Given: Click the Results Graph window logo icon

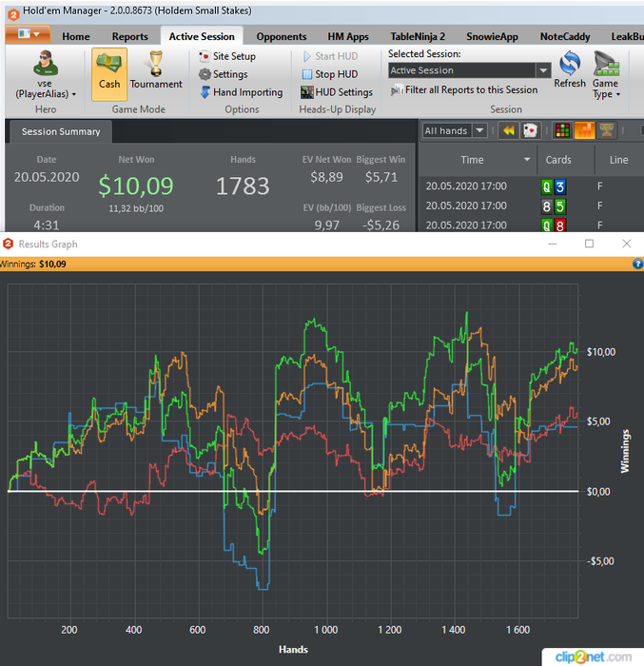Looking at the screenshot, I should 8,244.
